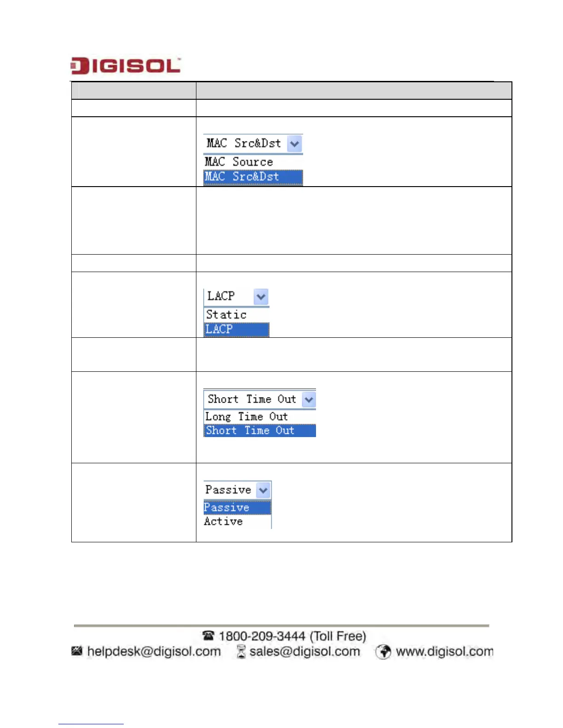Open the helpdesk@digisol.com email link
This screenshot has width=563, height=728.
click(x=154, y=652)
